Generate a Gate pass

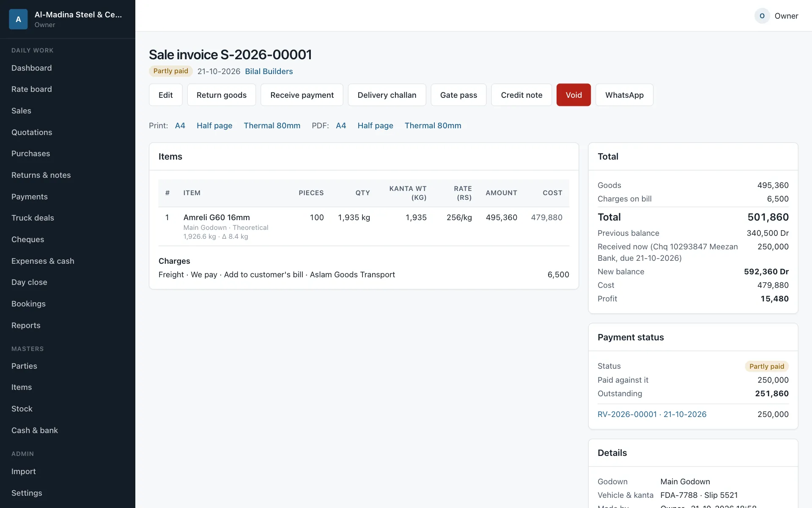(458, 95)
